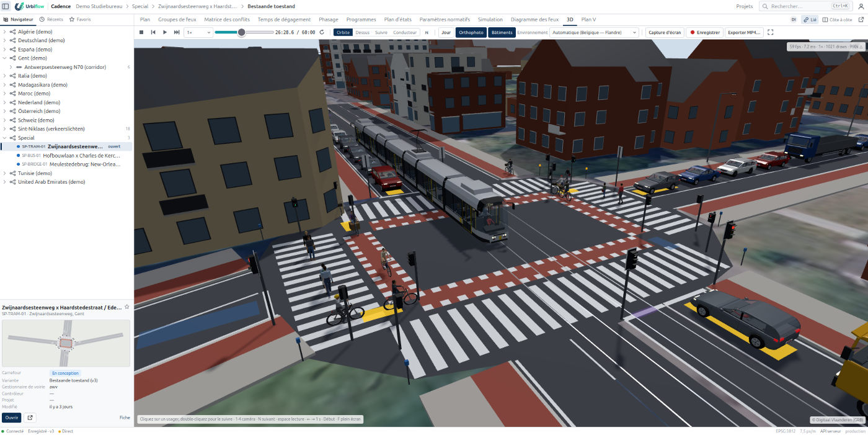Enter fullscreen with the expand icon

pyautogui.click(x=771, y=32)
